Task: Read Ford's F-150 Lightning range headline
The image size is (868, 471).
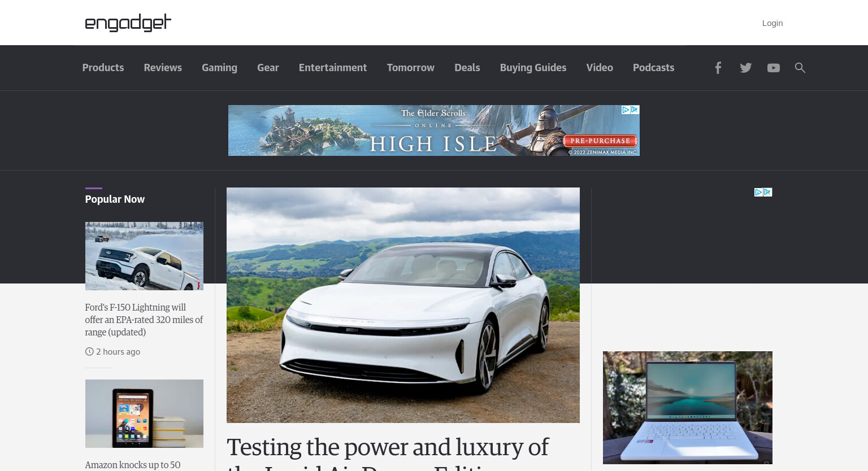Action: pyautogui.click(x=144, y=320)
